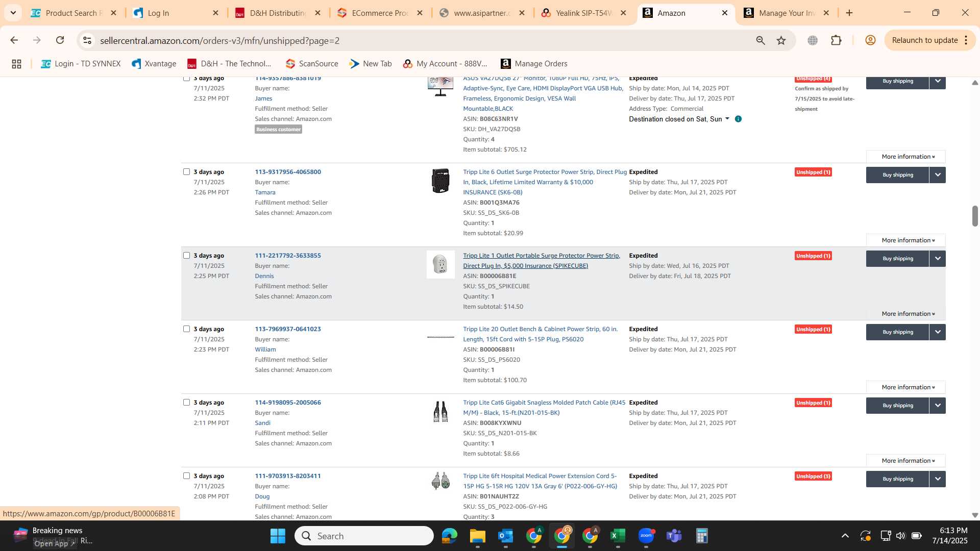This screenshot has width=980, height=551.
Task: Open Tripp Lite 1 Outlet Portable Surge Protector link
Action: tap(542, 261)
